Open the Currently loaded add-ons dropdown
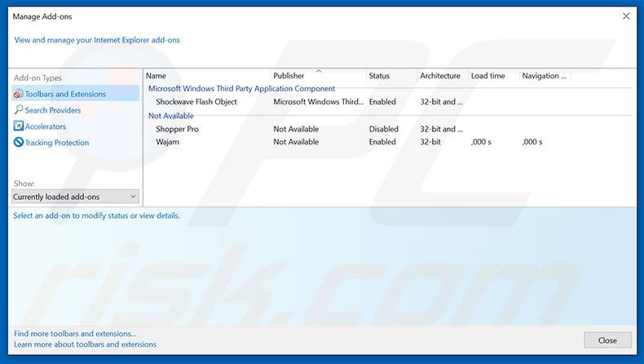This screenshot has height=364, width=644. [x=76, y=197]
